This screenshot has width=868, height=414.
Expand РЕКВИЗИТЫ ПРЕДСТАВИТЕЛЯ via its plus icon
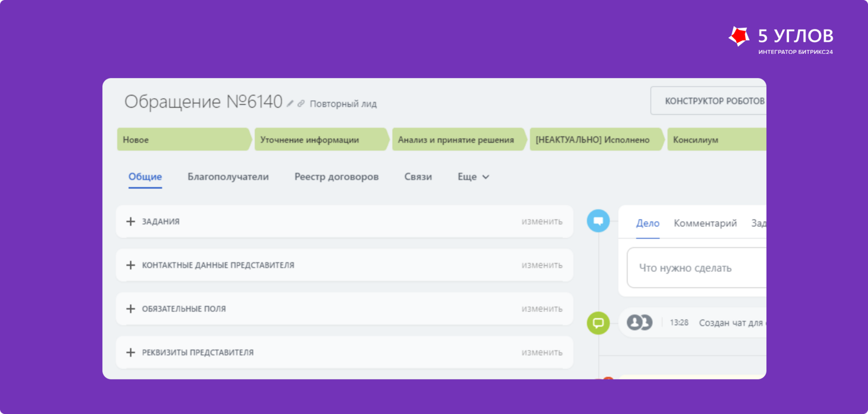pyautogui.click(x=131, y=352)
